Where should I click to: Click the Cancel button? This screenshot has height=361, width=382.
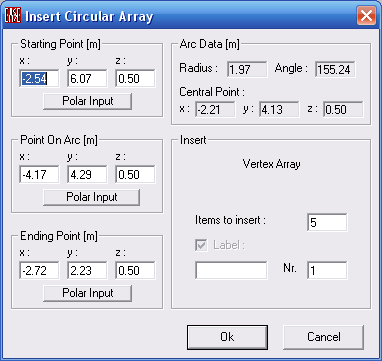(323, 337)
